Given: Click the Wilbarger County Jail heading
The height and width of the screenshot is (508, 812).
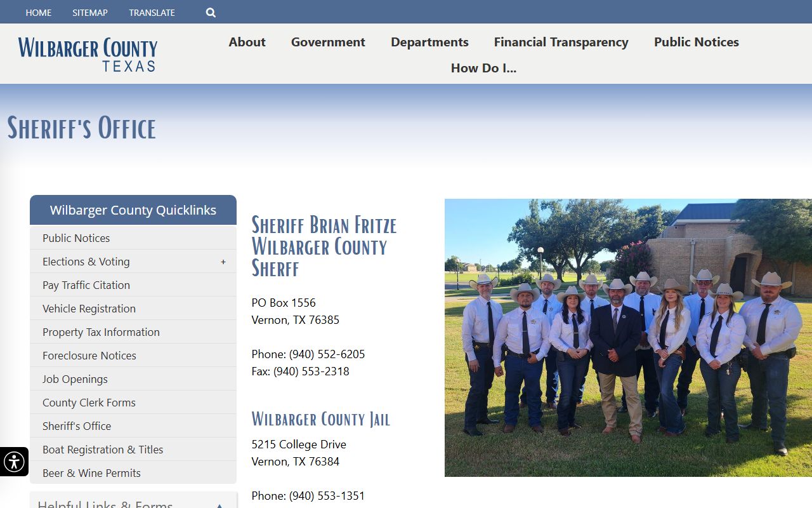Looking at the screenshot, I should click(321, 419).
